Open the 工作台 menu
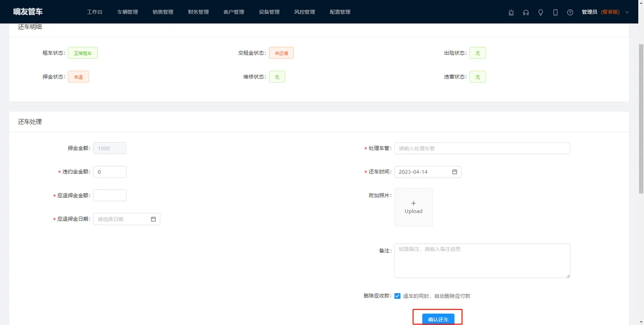 point(95,12)
